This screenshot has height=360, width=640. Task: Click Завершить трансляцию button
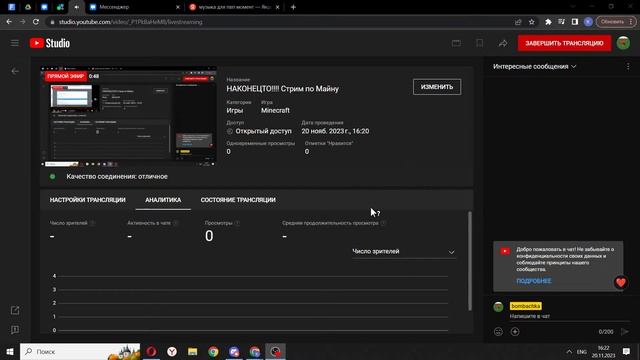pos(564,43)
